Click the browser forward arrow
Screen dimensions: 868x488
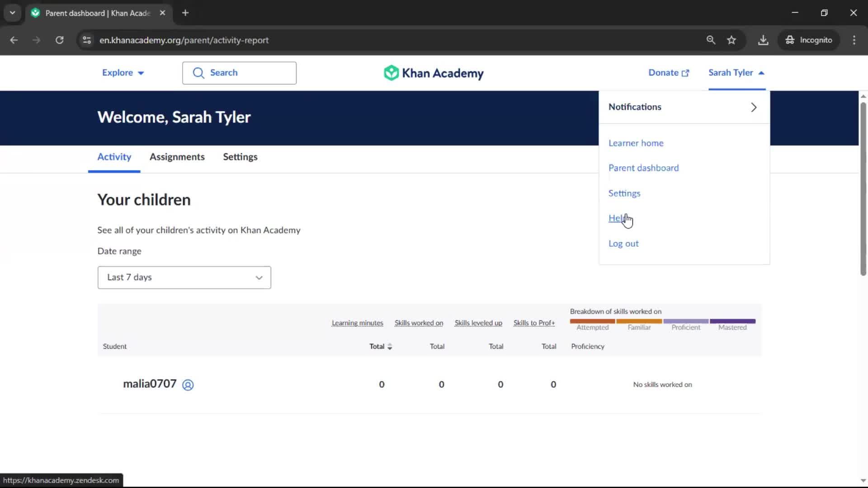(x=36, y=40)
